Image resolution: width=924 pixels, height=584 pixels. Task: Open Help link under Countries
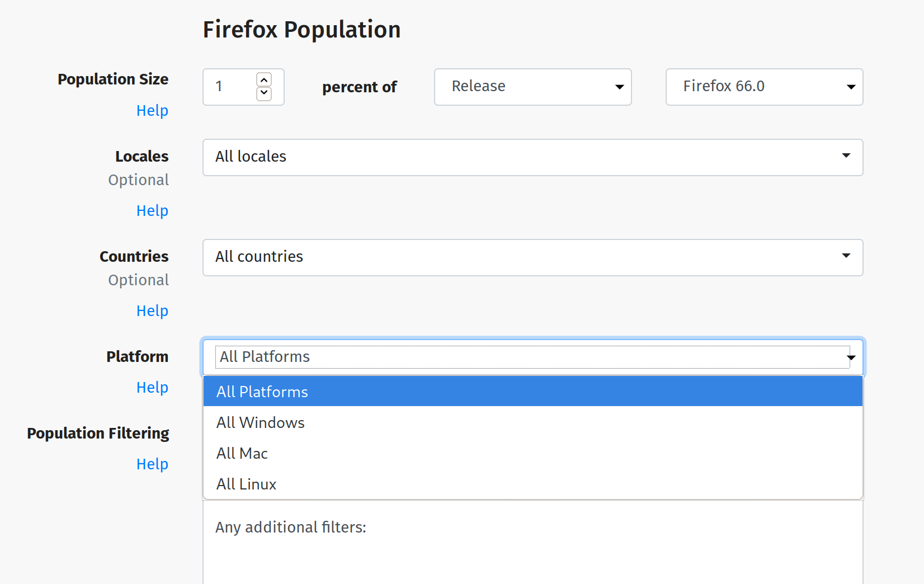pos(152,311)
